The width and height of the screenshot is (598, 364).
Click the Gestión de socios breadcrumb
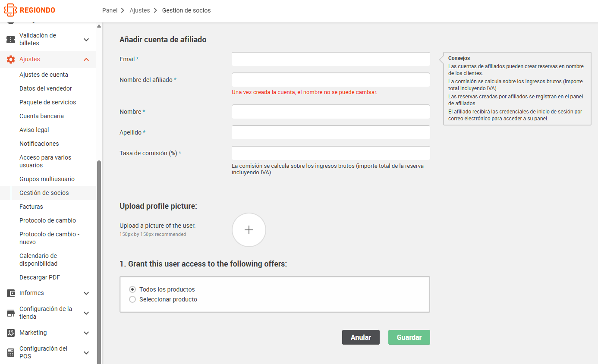186,10
